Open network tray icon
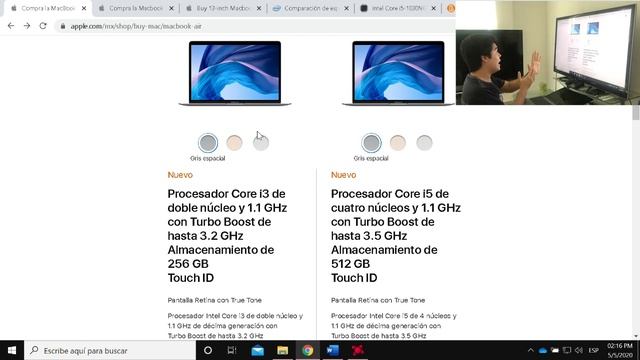Image resolution: width=640 pixels, height=360 pixels. tap(567, 350)
